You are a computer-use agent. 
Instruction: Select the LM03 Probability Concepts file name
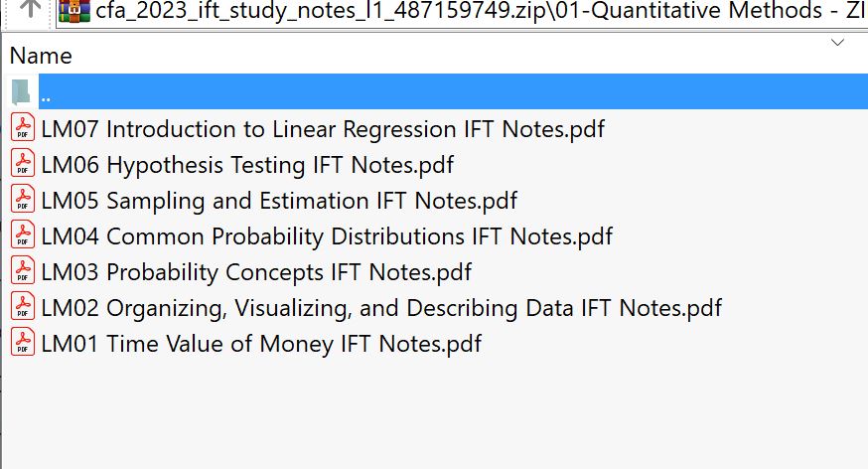coord(256,272)
